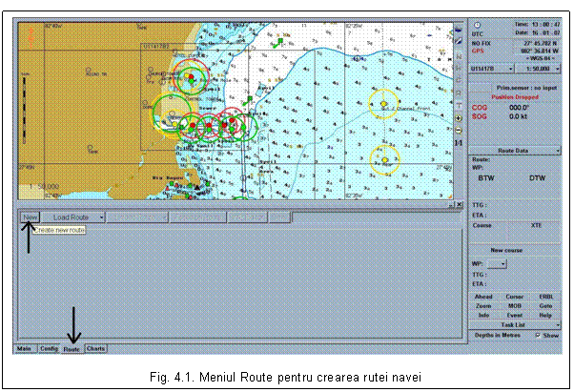Screen dimensions: 574x392
Task: Switch to the Charts tab
Action: [x=95, y=349]
